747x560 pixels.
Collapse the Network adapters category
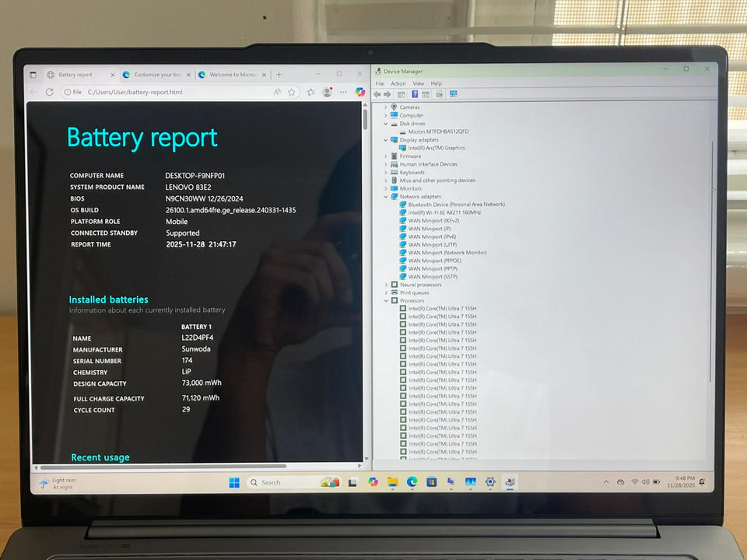click(x=386, y=197)
